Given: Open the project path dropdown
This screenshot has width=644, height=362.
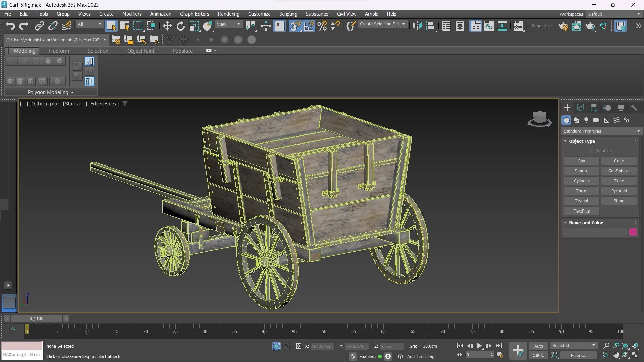Looking at the screenshot, I should [x=105, y=40].
